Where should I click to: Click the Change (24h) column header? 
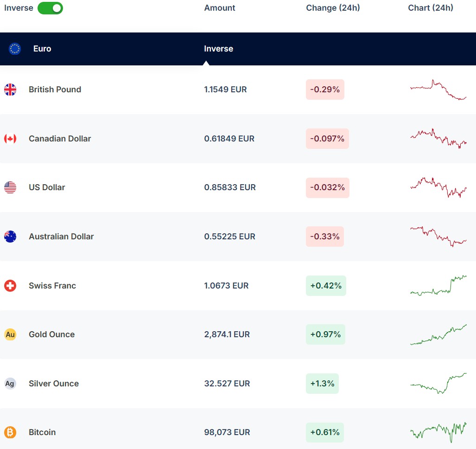click(333, 8)
